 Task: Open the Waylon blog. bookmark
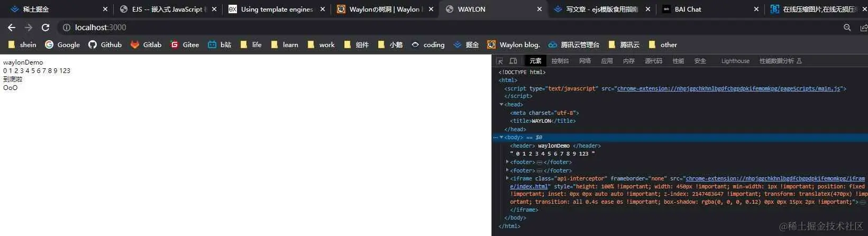(514, 45)
